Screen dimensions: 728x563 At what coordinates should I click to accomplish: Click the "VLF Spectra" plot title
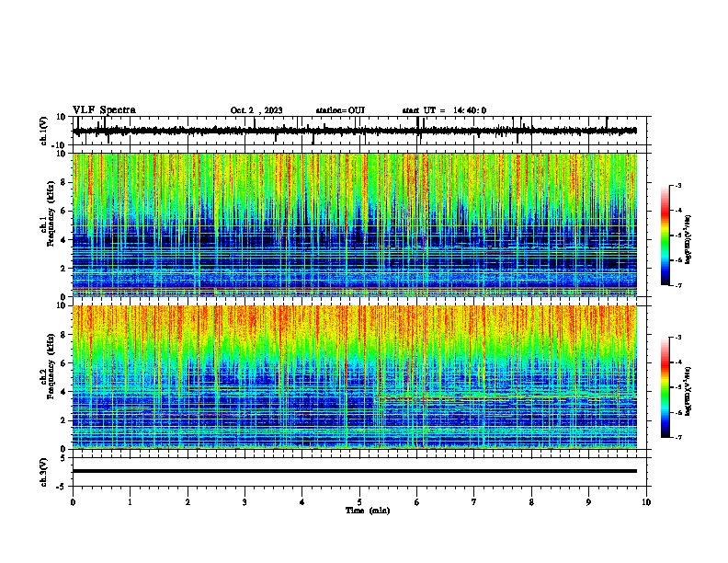pos(104,110)
